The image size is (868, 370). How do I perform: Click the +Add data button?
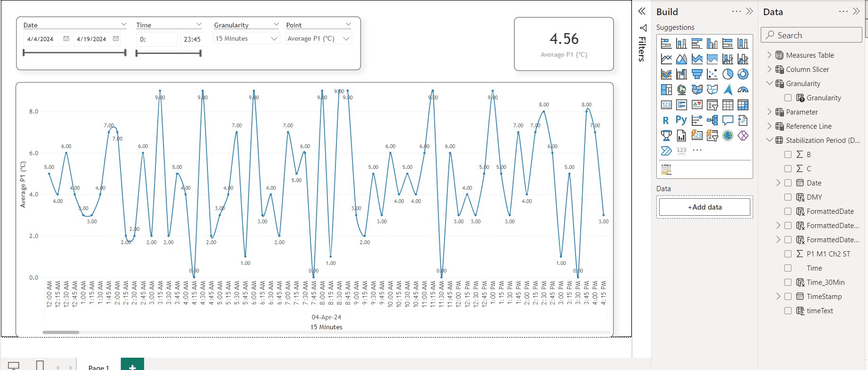[705, 207]
